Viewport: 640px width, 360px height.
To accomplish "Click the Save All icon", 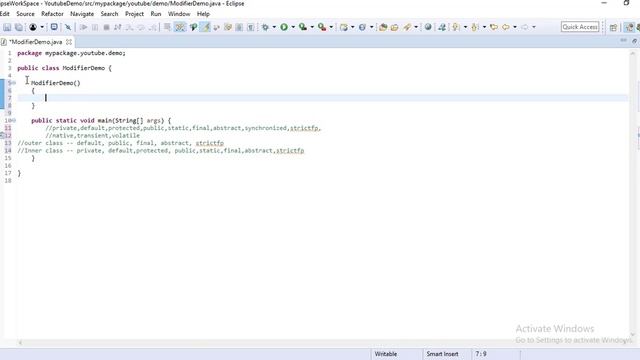I will 19,27.
